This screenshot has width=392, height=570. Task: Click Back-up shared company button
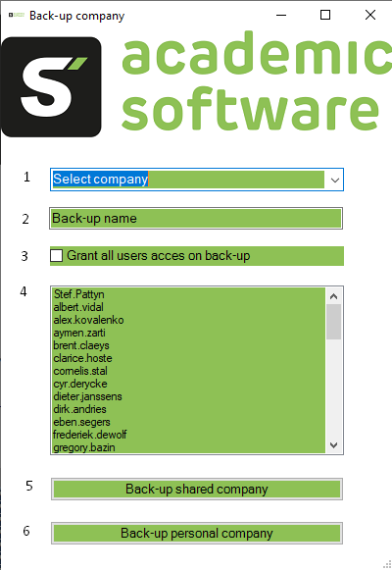(x=197, y=490)
